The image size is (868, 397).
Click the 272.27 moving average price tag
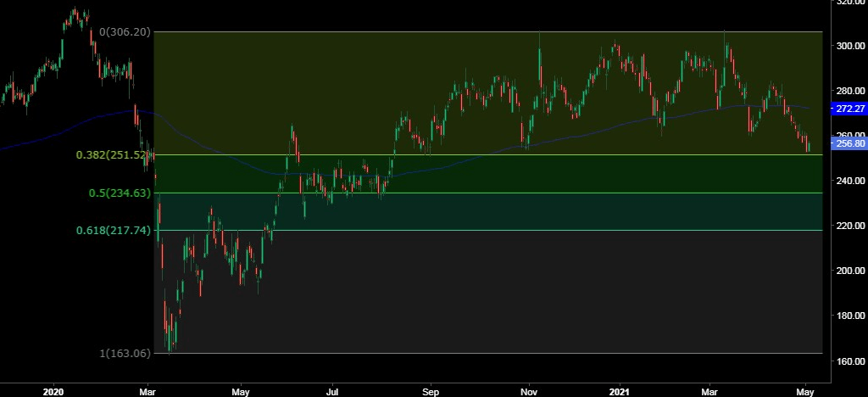pyautogui.click(x=849, y=109)
